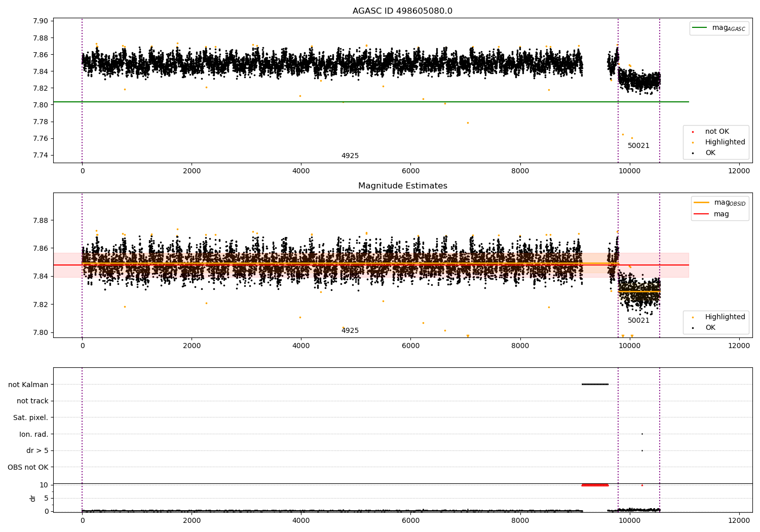Screen dimensions: 760x532
Task: Click the '7.80' y-axis tick in middle plot
Action: pyautogui.click(x=40, y=332)
